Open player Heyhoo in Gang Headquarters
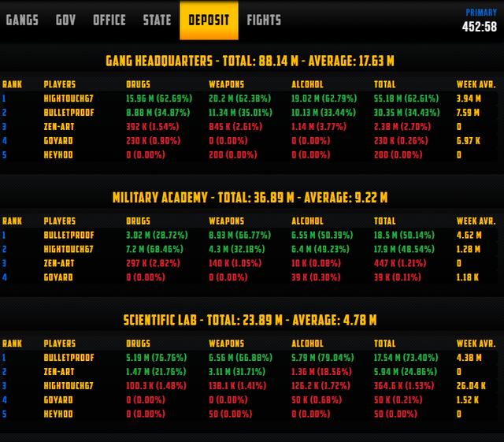Viewport: 504px width, 442px height. point(58,155)
